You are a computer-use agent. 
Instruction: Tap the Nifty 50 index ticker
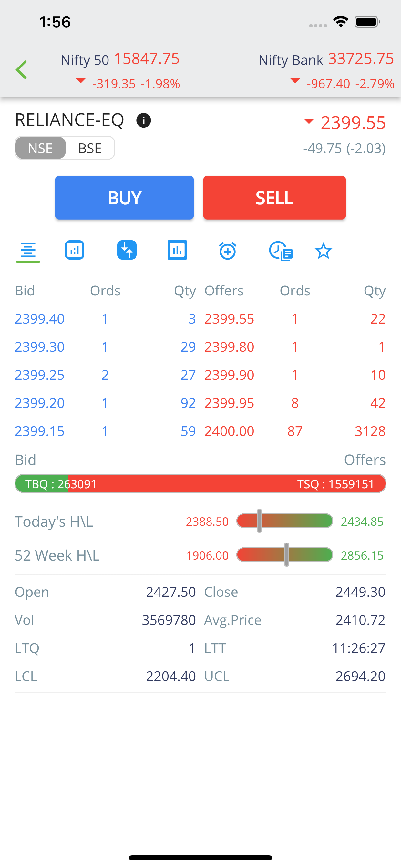pos(120,70)
